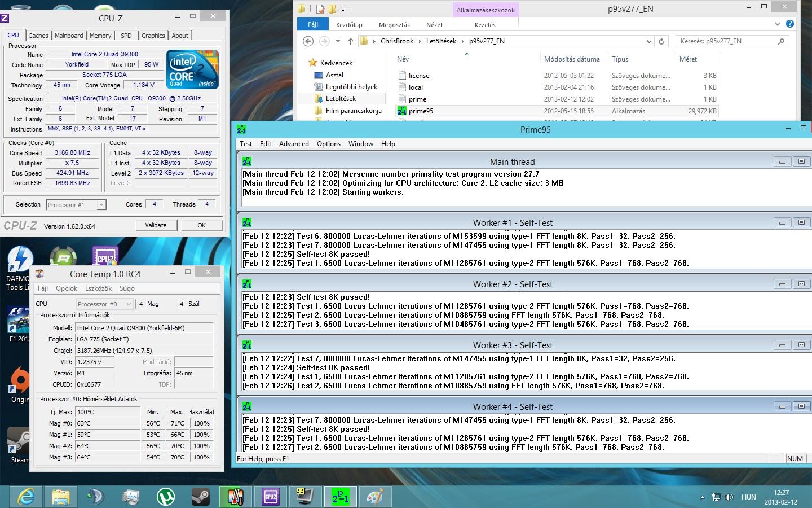Open the Advanced menu in Prime95
Screen dimensions: 812x508
294,144
